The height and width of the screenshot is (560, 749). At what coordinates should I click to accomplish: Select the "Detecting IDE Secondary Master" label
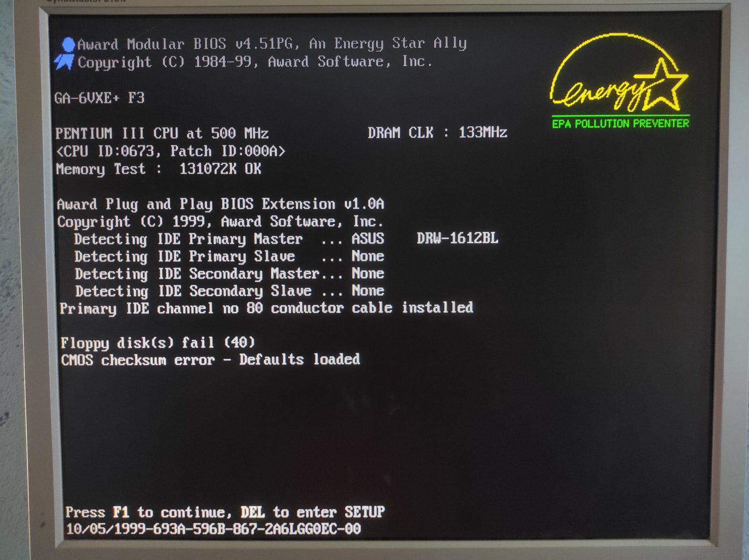pos(197,274)
